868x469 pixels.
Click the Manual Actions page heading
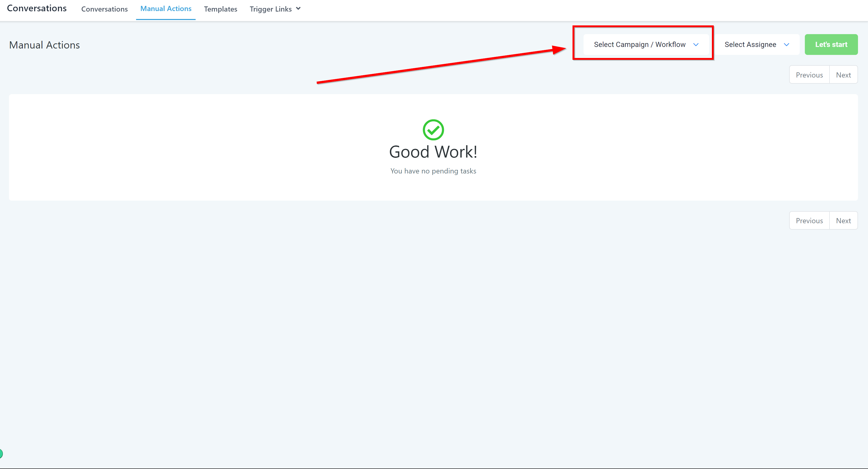click(44, 45)
